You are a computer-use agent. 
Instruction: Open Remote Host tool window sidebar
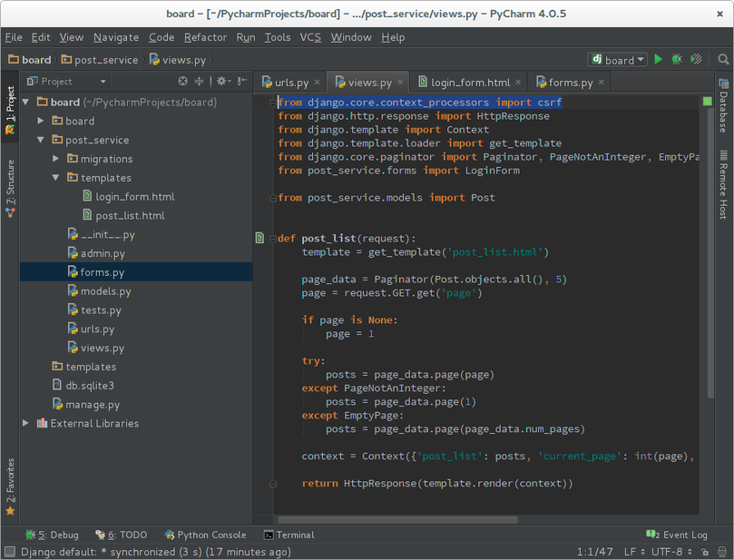click(x=724, y=185)
